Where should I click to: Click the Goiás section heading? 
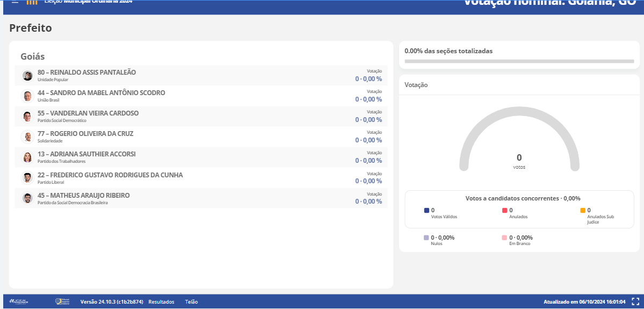[x=32, y=56]
